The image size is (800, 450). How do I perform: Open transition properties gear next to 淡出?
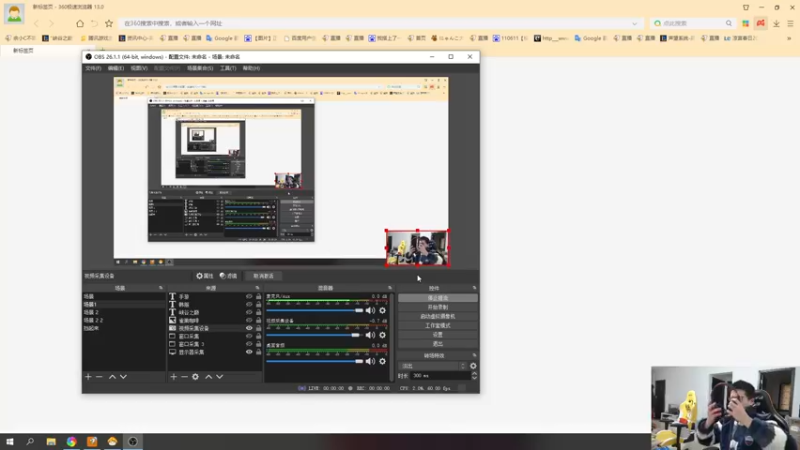(x=473, y=366)
